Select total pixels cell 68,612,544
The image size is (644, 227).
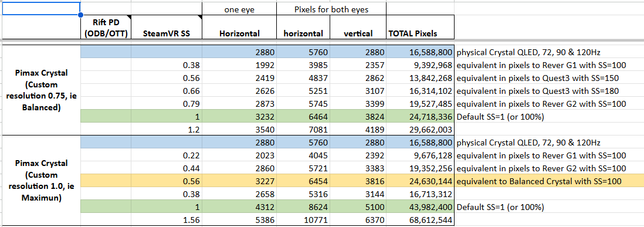pyautogui.click(x=420, y=219)
